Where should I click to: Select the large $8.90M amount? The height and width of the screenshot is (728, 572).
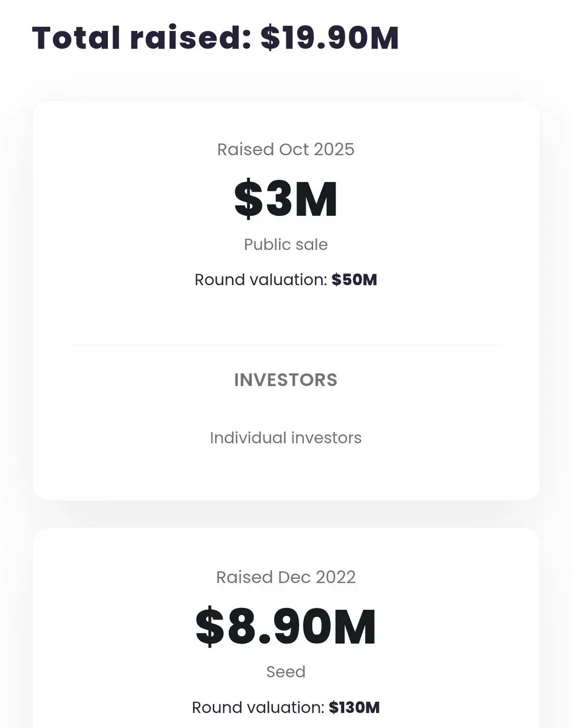point(286,627)
